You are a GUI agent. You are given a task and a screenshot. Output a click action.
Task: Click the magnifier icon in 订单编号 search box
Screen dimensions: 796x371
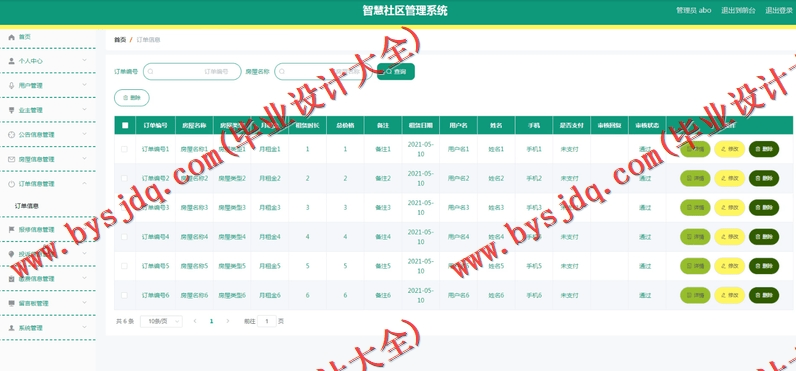(x=151, y=72)
